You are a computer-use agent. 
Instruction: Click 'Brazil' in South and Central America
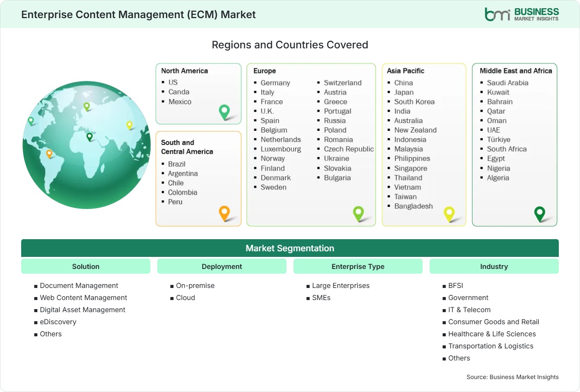click(177, 164)
